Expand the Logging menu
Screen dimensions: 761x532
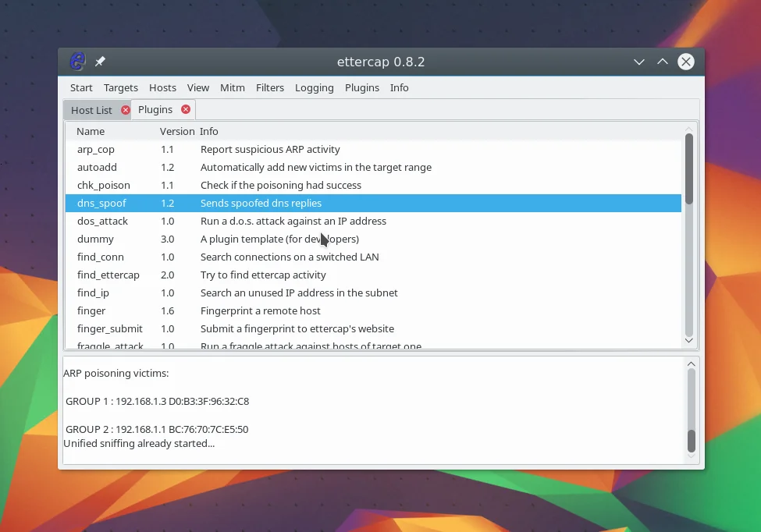[x=315, y=87]
